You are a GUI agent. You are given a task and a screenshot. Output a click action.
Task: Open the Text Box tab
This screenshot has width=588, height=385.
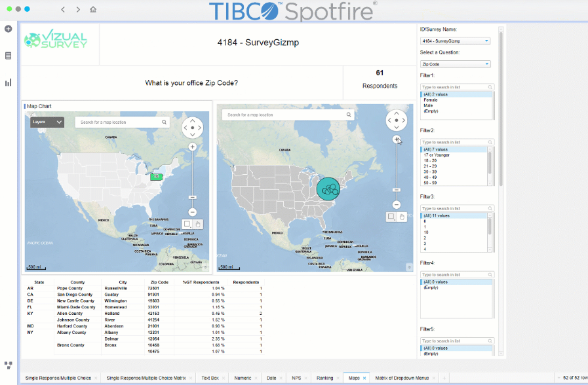click(x=210, y=378)
